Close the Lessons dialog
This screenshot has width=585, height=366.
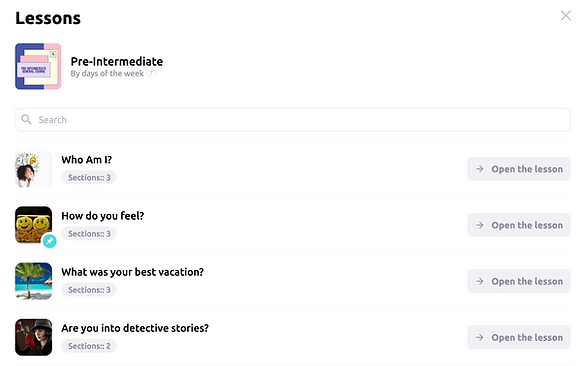[566, 16]
